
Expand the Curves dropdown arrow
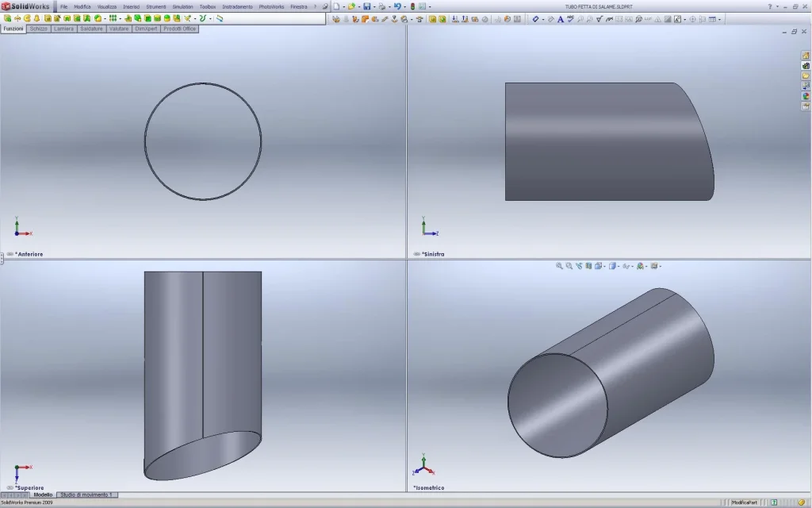pyautogui.click(x=210, y=19)
